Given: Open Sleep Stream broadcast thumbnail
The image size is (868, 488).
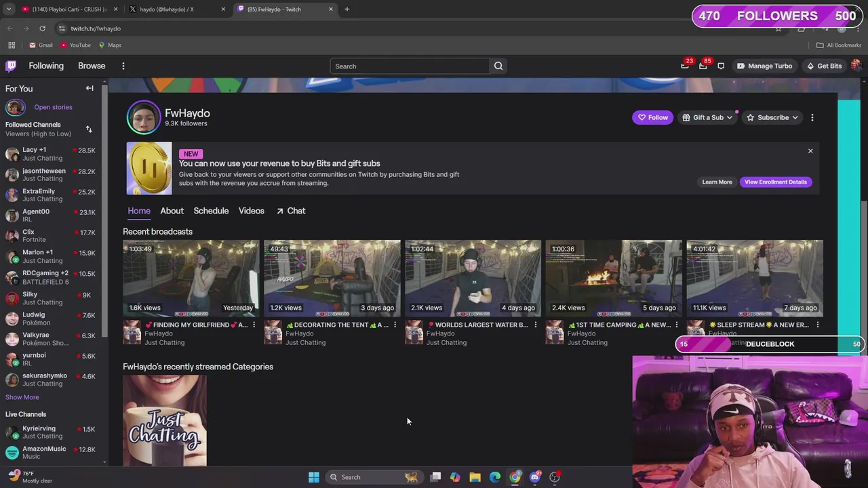Looking at the screenshot, I should click(755, 278).
